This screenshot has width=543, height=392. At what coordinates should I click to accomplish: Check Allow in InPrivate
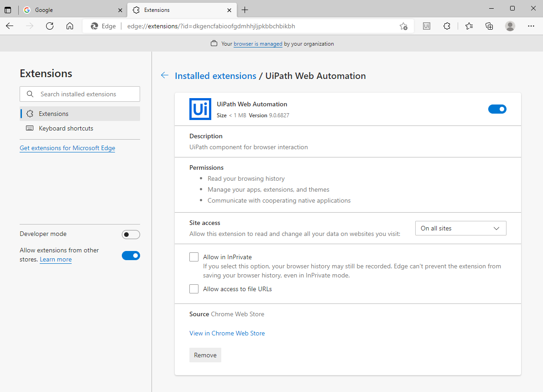tap(194, 257)
